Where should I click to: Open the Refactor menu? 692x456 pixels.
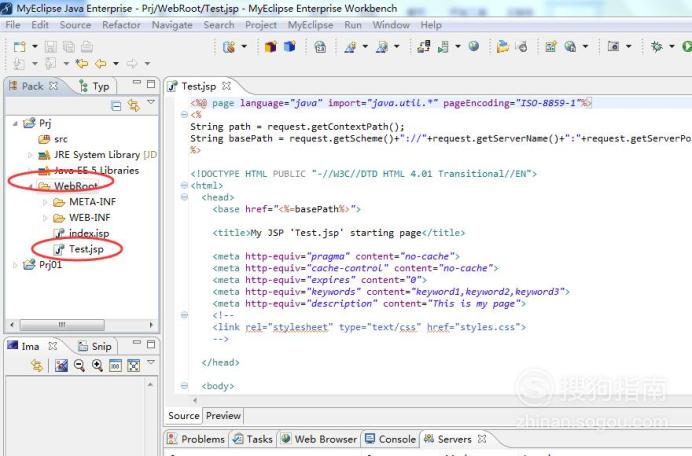[121, 25]
